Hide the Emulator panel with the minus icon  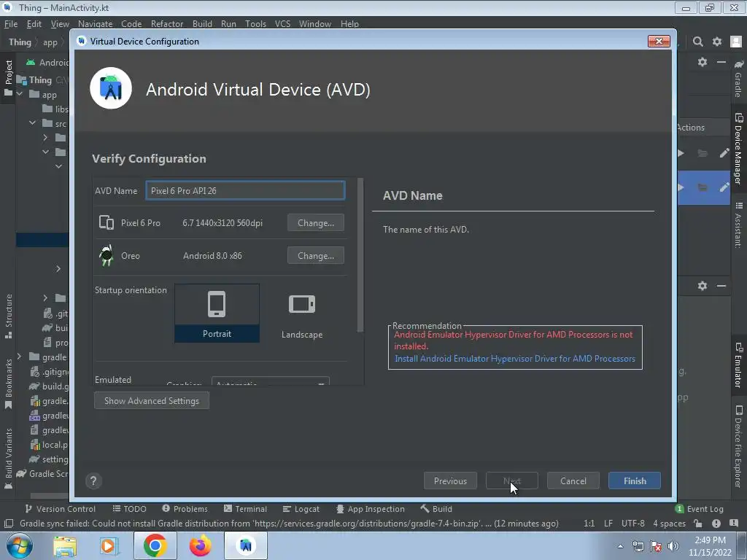pos(721,286)
